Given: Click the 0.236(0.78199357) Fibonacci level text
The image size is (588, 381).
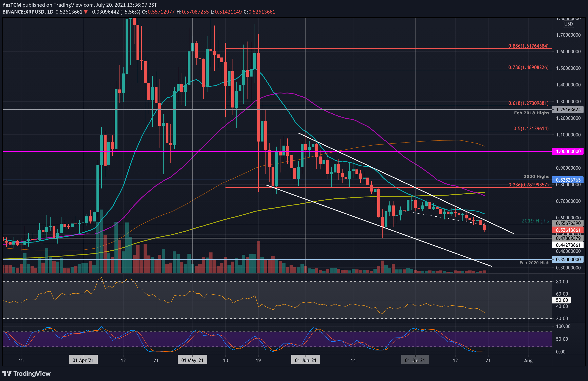Looking at the screenshot, I should click(x=528, y=185).
